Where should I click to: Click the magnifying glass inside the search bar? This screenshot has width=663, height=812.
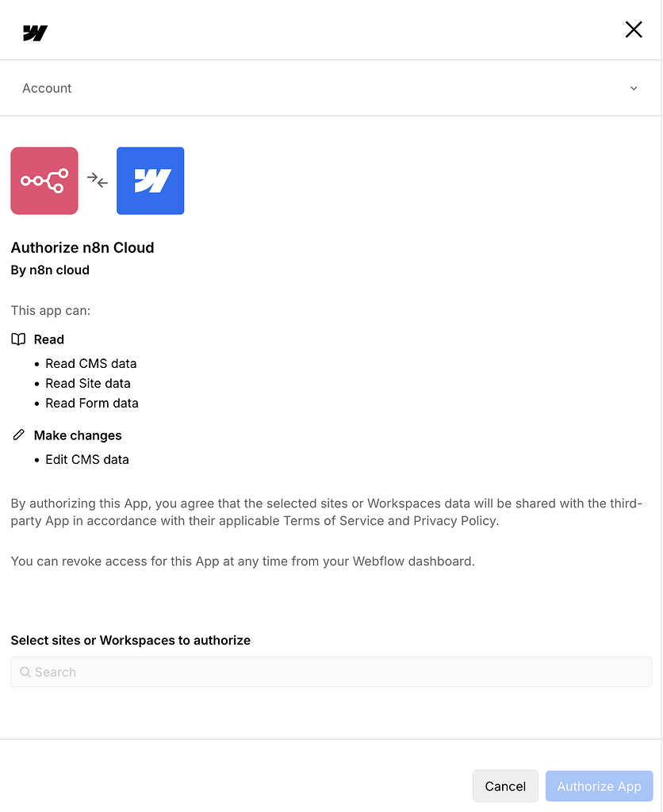point(25,672)
